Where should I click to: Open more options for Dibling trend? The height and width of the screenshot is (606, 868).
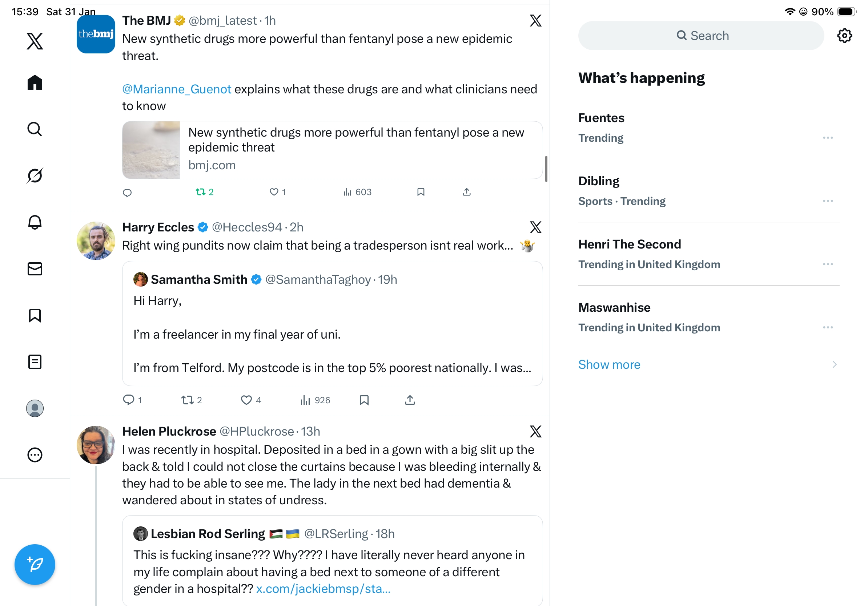pyautogui.click(x=828, y=201)
